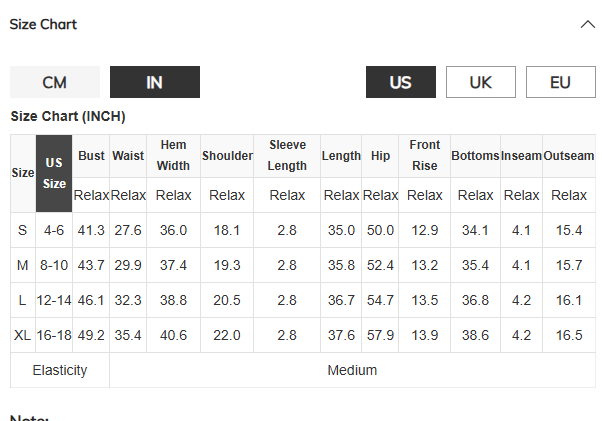Click the Bust column header

click(x=91, y=156)
